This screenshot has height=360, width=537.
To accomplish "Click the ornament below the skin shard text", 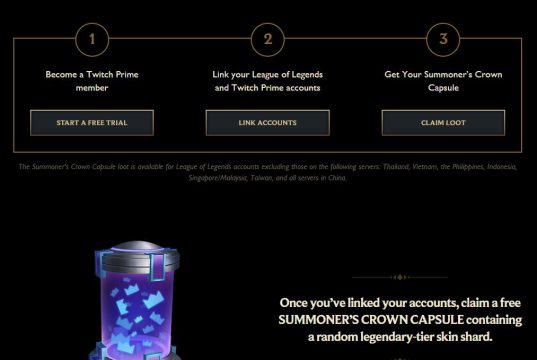I will 400,358.
